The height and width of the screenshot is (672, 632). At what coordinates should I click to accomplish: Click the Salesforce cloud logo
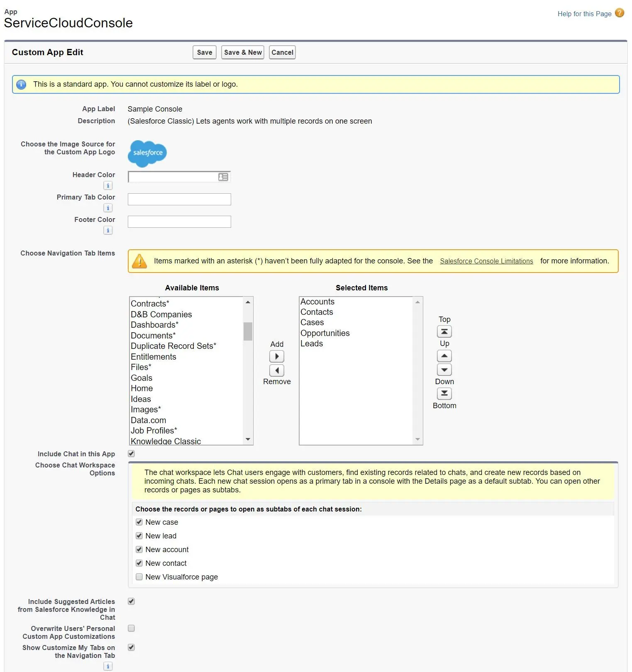pos(147,153)
